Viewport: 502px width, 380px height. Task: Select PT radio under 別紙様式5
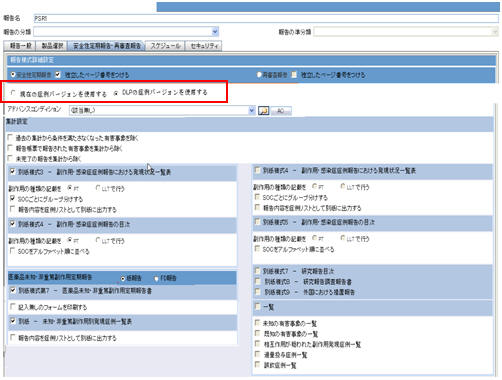pos(314,238)
